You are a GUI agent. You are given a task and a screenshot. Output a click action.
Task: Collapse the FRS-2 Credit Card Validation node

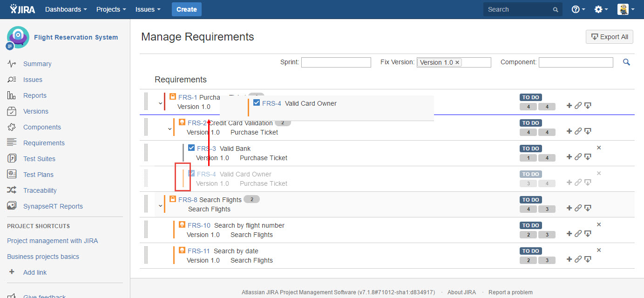click(x=169, y=129)
